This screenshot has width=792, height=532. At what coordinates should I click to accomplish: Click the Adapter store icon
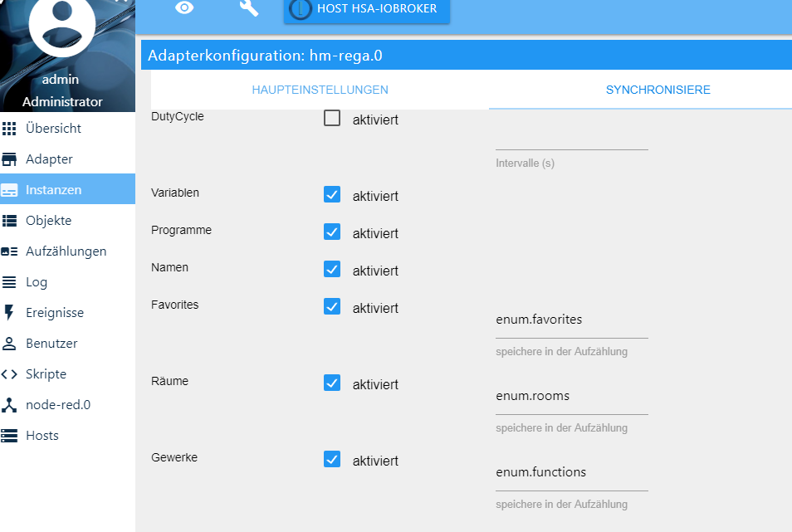pyautogui.click(x=9, y=159)
